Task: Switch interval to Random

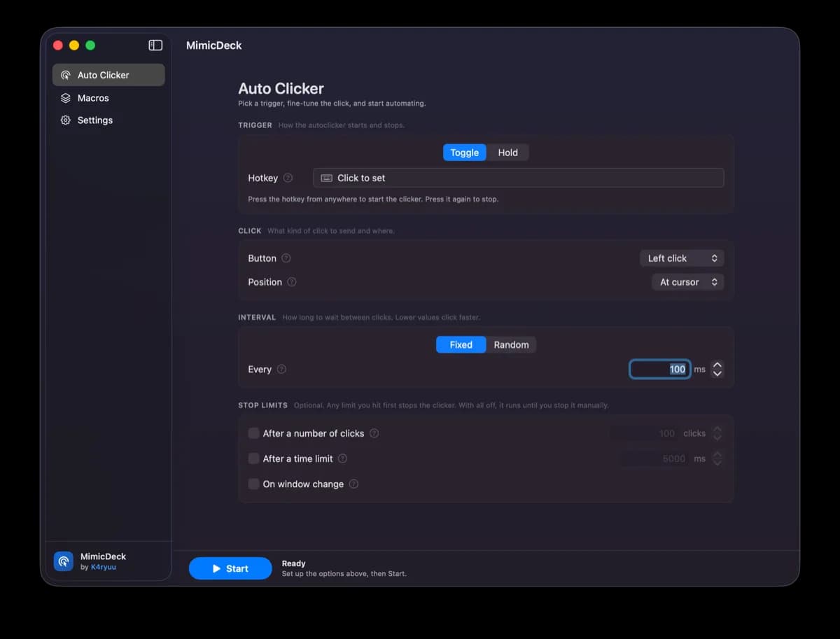Action: pyautogui.click(x=511, y=344)
